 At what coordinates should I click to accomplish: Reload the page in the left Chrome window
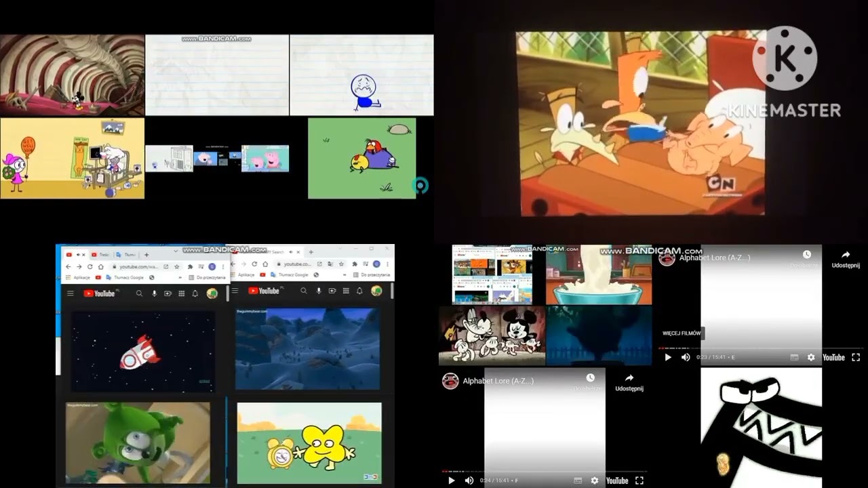pyautogui.click(x=90, y=266)
